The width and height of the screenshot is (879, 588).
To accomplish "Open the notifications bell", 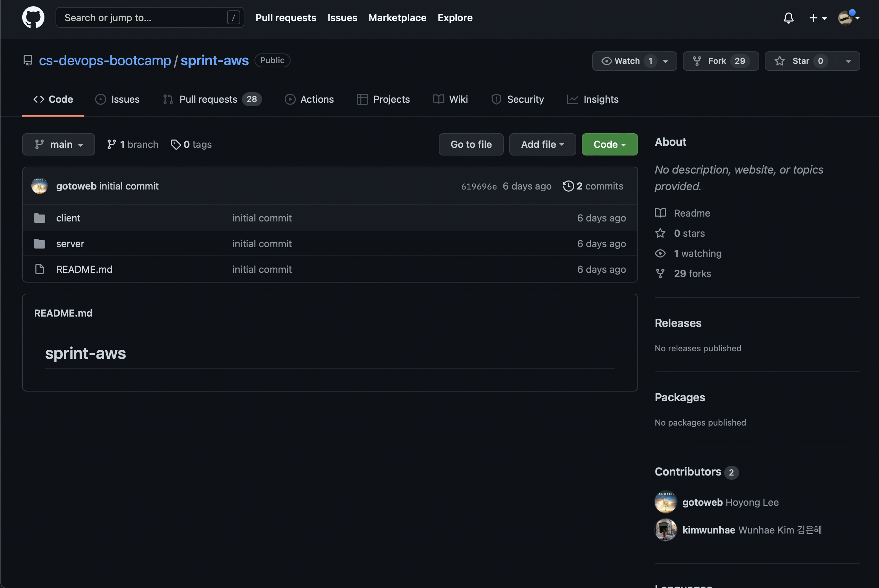I will tap(789, 18).
